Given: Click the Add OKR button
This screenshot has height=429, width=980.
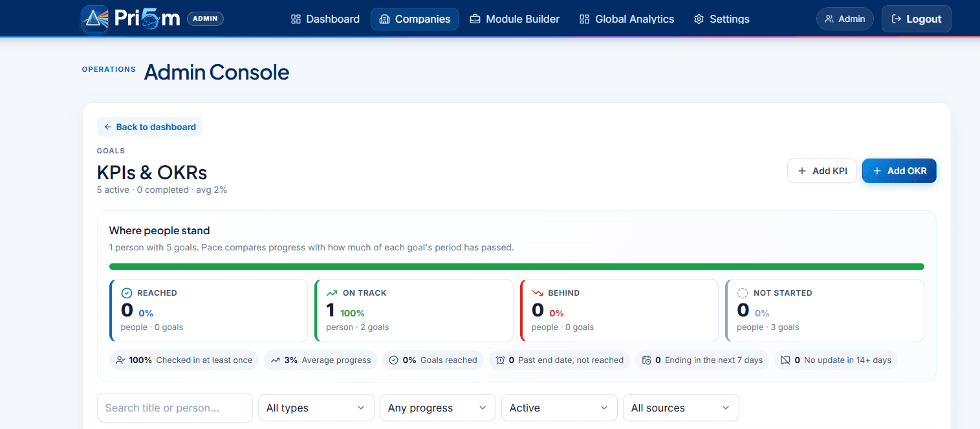Looking at the screenshot, I should [899, 171].
